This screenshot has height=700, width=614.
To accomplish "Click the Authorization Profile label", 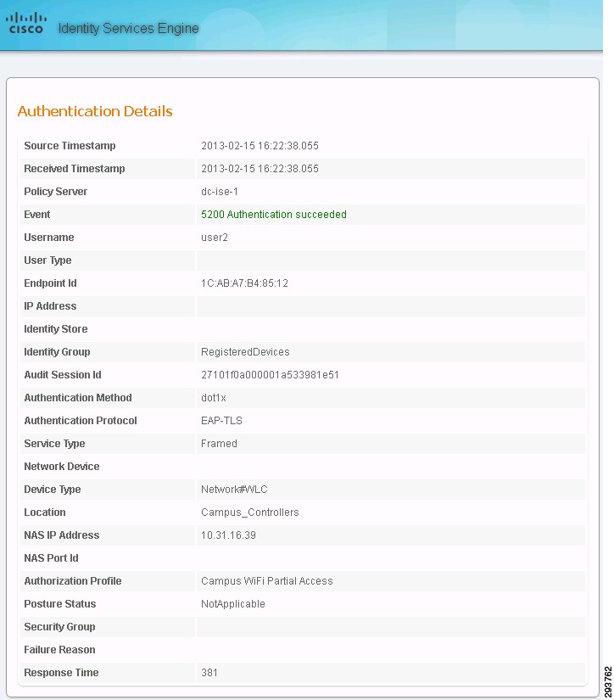I will pyautogui.click(x=73, y=581).
